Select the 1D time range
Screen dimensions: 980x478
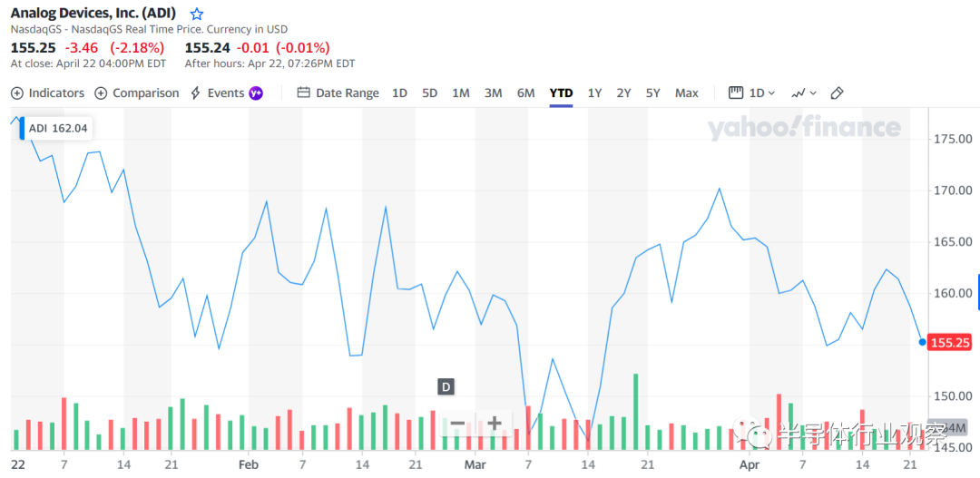click(399, 93)
